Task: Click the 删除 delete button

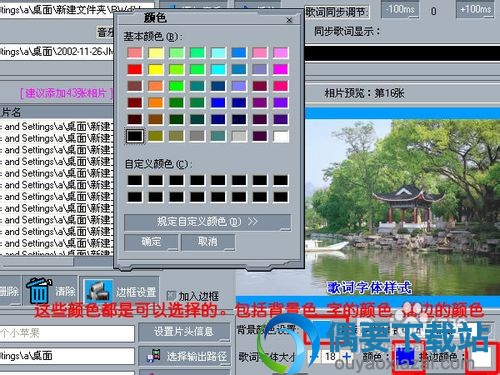Action: 10,291
